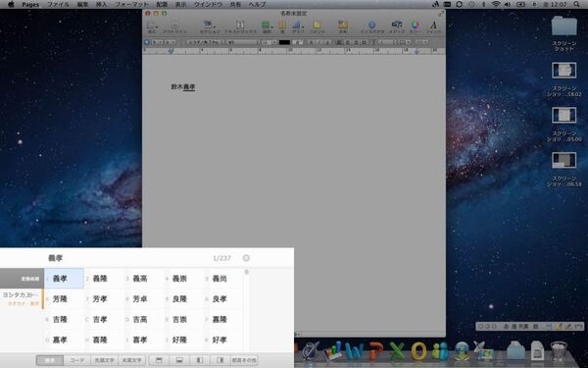Open the 編集 menu
588x368 pixels.
point(83,4)
